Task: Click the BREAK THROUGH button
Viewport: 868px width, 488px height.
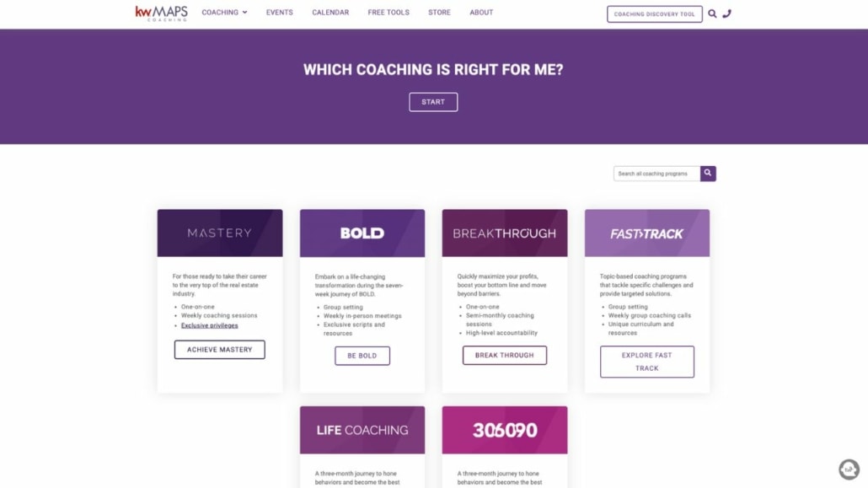Action: click(x=504, y=355)
